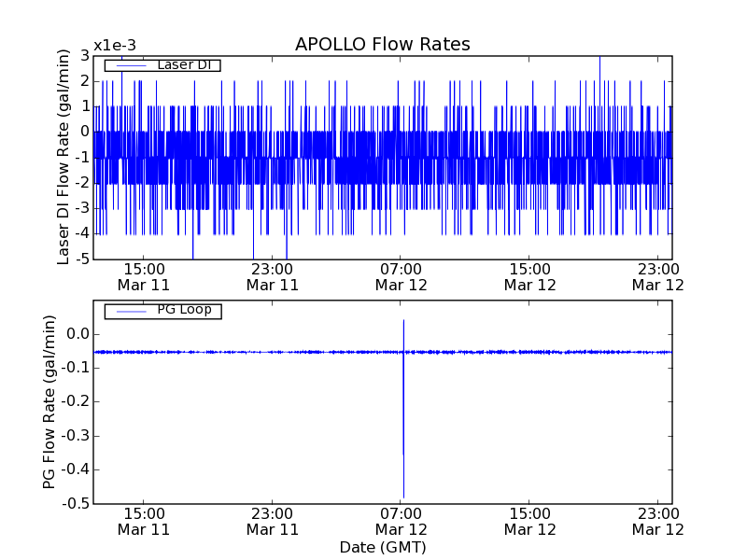Click the blue line sample in Laser DI legend
The width and height of the screenshot is (747, 560).
pos(132,65)
